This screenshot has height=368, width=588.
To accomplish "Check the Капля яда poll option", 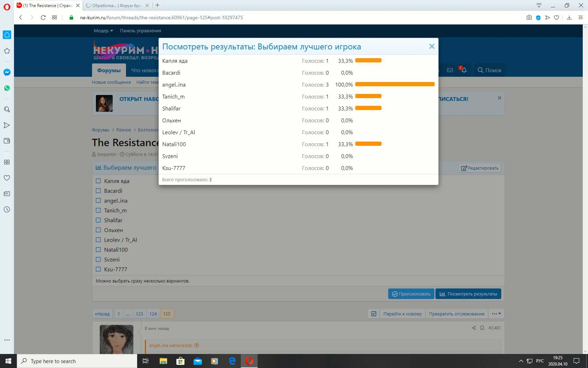I will coord(98,181).
